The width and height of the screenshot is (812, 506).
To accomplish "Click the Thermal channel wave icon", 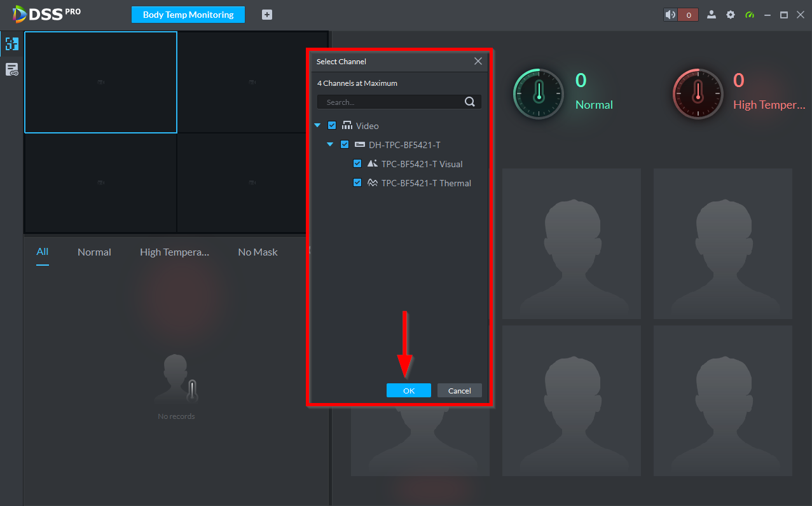I will pyautogui.click(x=373, y=182).
